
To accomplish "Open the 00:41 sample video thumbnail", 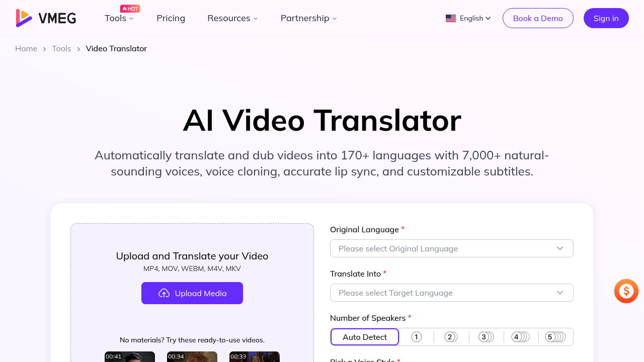I will tap(130, 356).
